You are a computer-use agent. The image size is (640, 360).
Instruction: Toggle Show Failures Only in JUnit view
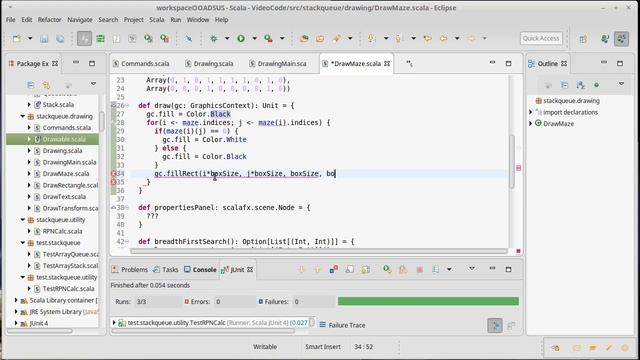point(333,269)
